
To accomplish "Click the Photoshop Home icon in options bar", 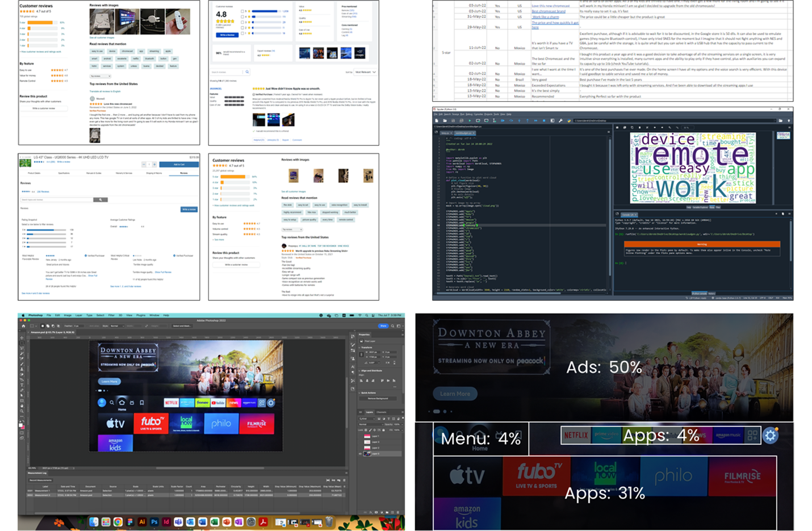I will pos(23,326).
